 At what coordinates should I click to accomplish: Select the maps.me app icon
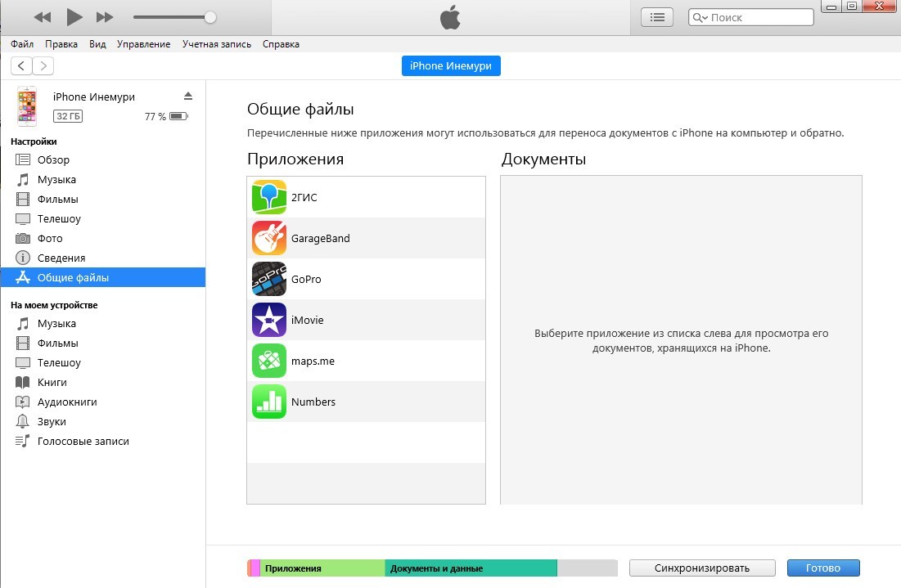click(269, 361)
